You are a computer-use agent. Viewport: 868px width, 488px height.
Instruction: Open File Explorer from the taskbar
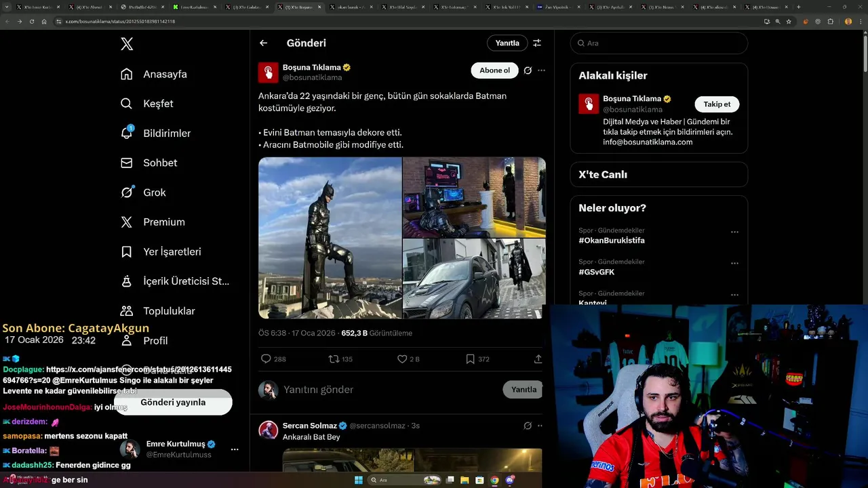(x=465, y=480)
